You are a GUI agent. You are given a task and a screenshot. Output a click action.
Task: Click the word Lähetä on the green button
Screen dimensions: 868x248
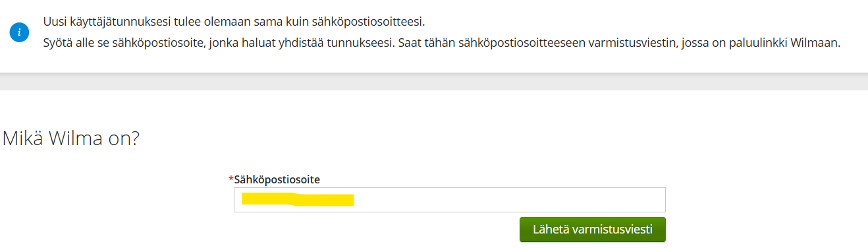tap(551, 230)
